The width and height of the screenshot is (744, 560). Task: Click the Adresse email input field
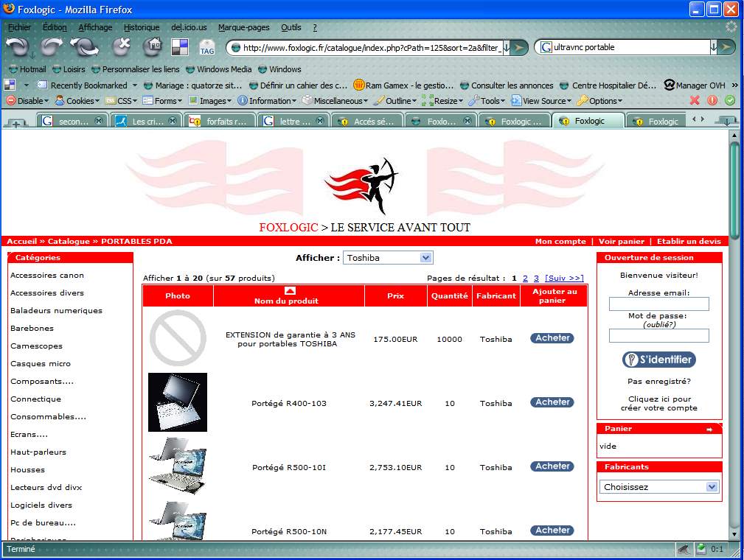[x=658, y=304]
